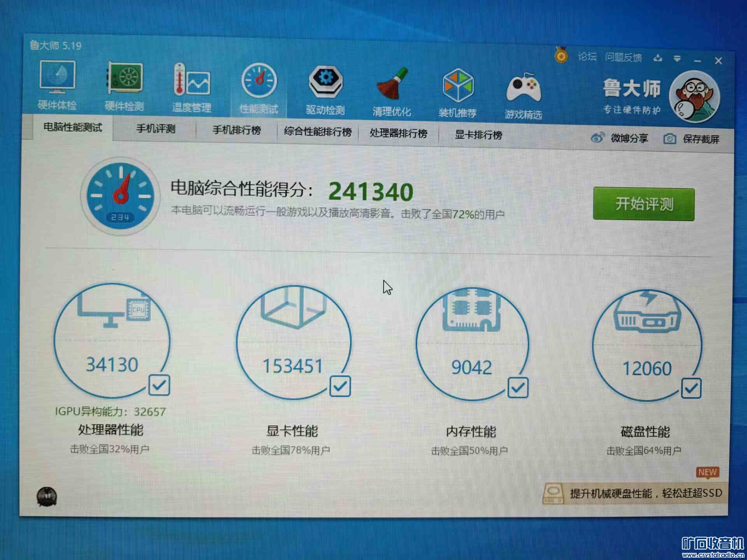This screenshot has width=747, height=560.
Task: Open the 装机推荐 cube icon
Action: click(x=458, y=93)
